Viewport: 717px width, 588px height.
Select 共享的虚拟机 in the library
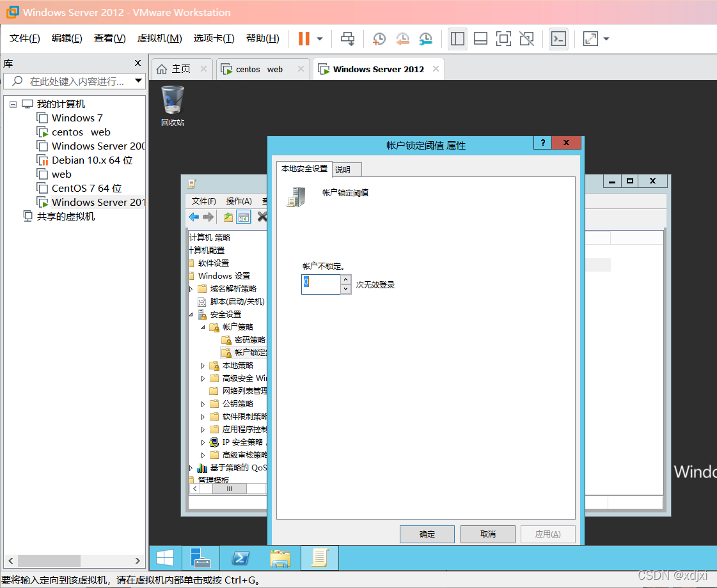click(x=65, y=217)
